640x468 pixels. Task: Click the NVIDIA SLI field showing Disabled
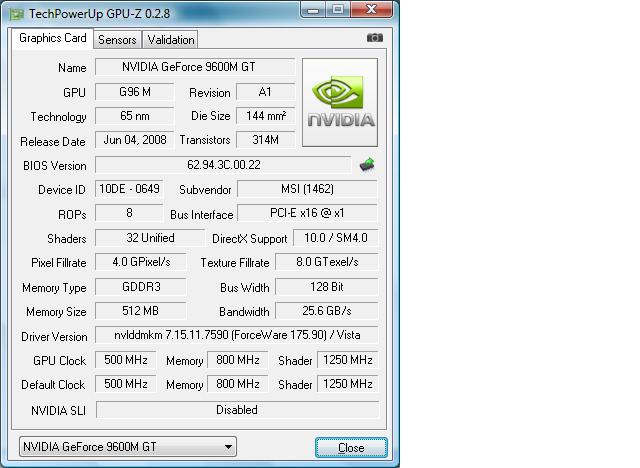(237, 410)
